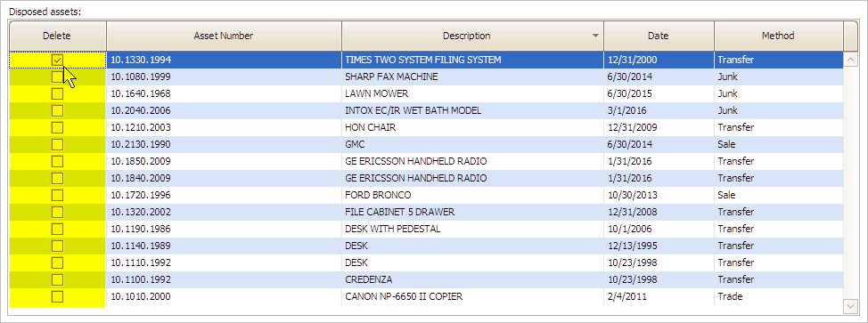Select the INTOX EC/IR WET BATH MODEL row

click(426, 110)
